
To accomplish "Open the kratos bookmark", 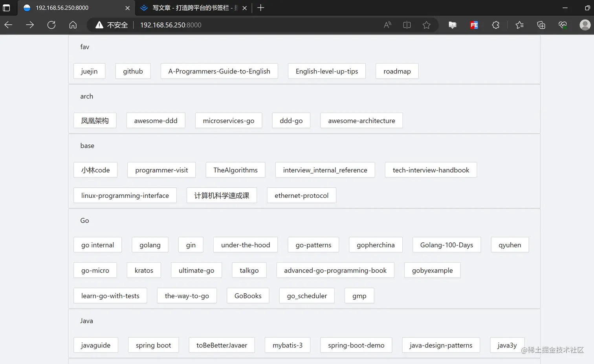I will pos(144,271).
